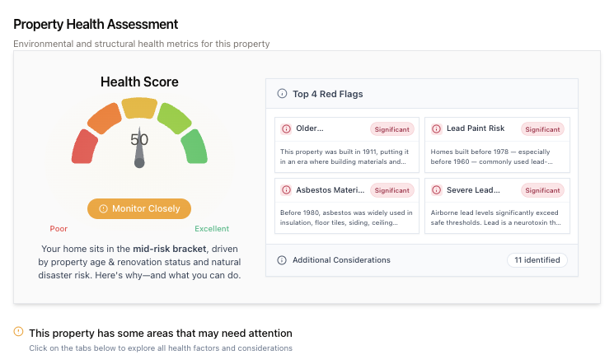Viewport: 614px width, 364px height.
Task: Click 'Click on the tabs below' hint text
Action: [161, 348]
